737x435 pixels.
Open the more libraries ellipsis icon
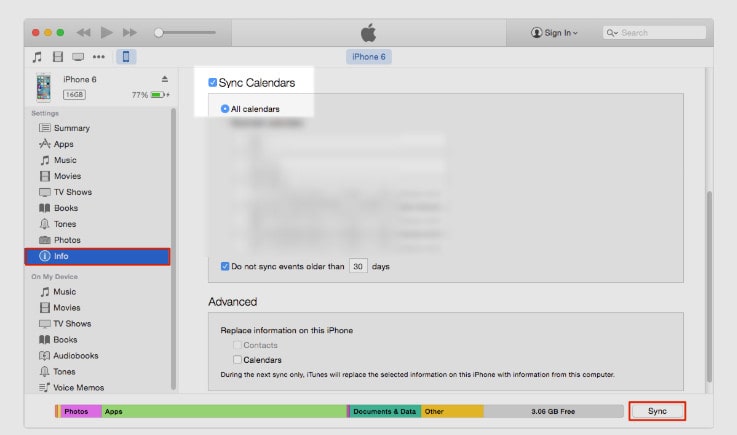point(99,57)
